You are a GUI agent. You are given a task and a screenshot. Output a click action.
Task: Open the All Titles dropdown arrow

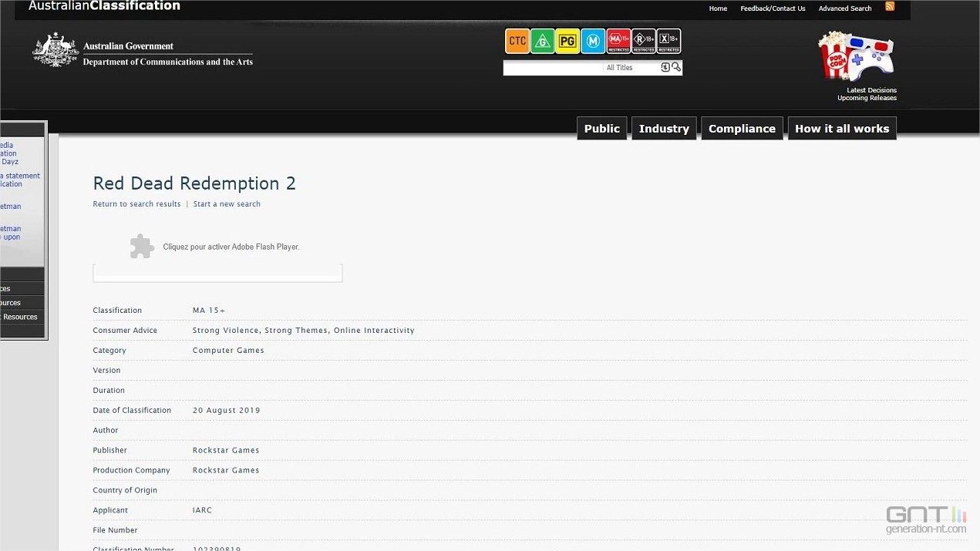(665, 68)
